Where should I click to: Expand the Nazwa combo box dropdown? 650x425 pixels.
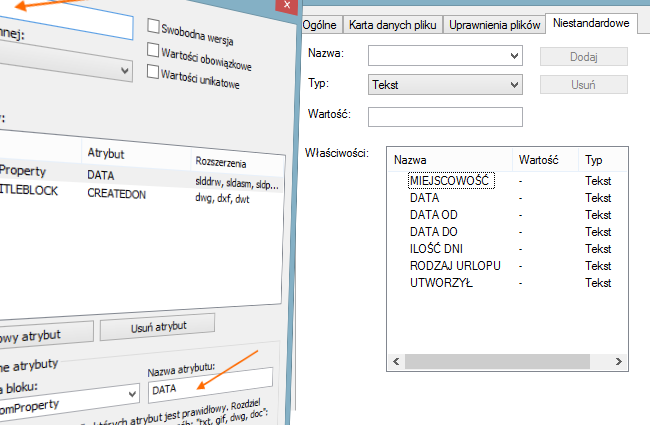514,56
